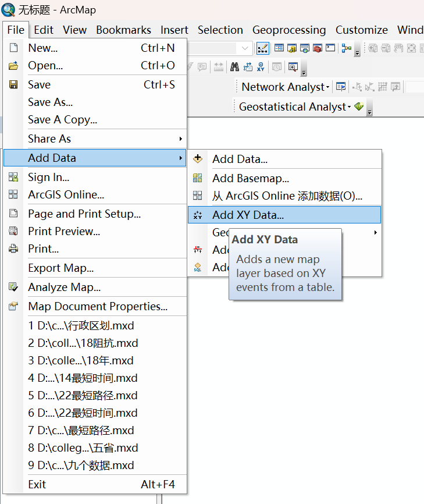424x504 pixels.
Task: Choose Export Map... entry
Action: coord(95,268)
